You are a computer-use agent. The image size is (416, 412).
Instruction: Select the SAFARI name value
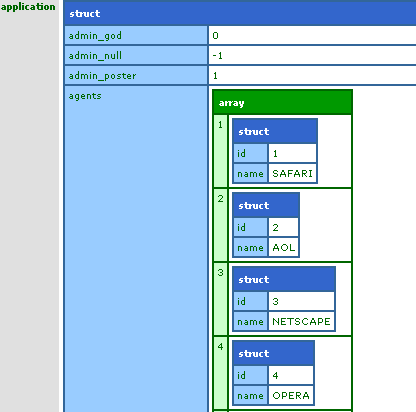(x=292, y=173)
